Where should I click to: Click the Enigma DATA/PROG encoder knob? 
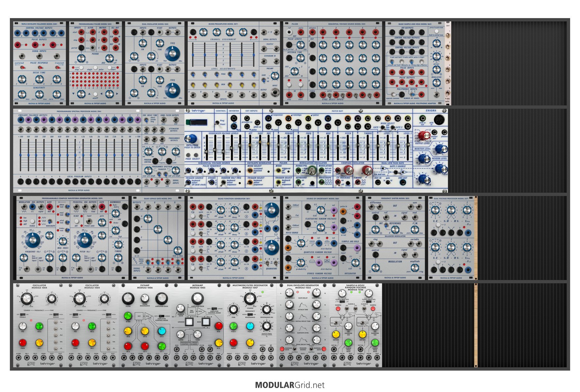pos(191,139)
